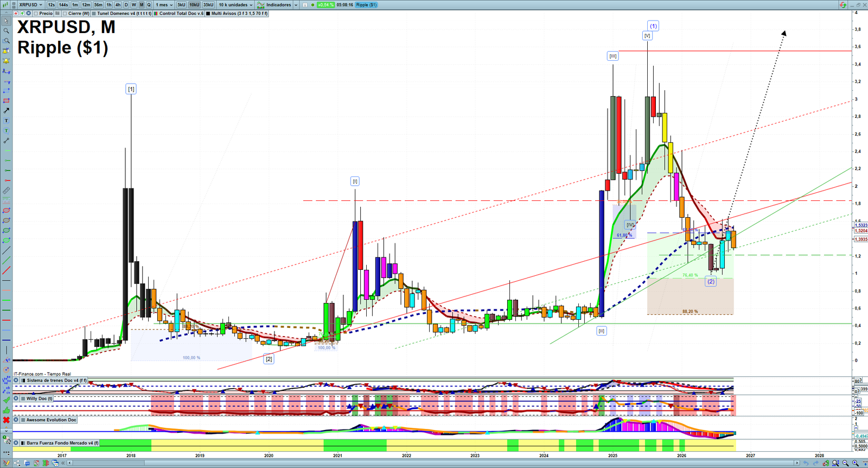Open the share icon in bottom toolbar
This screenshot has height=468, width=868.
pyautogui.click(x=17, y=463)
